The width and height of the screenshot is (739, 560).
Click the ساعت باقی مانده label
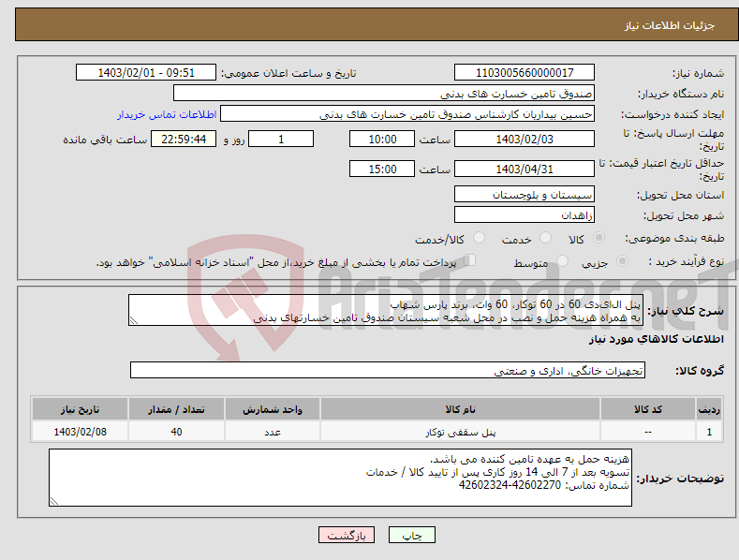tap(105, 140)
